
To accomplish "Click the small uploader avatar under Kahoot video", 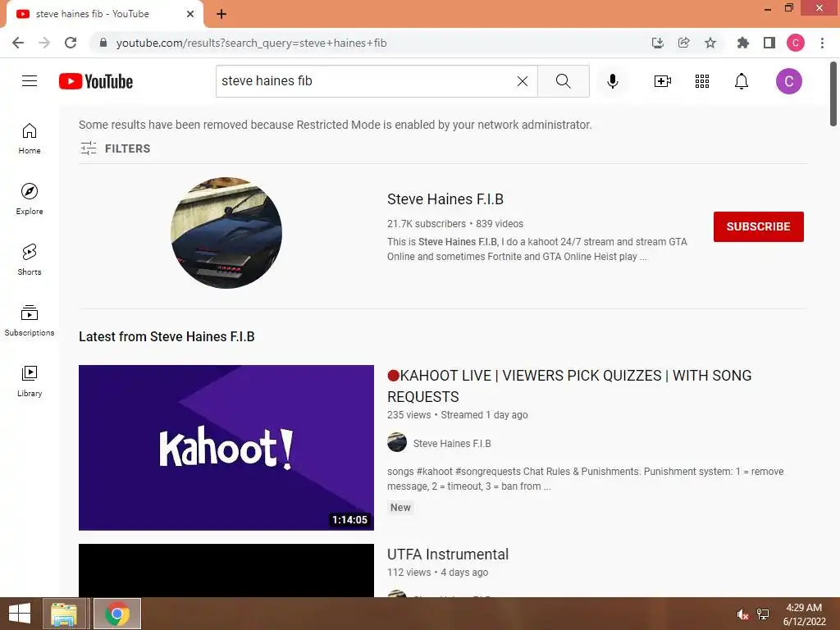I will click(397, 442).
